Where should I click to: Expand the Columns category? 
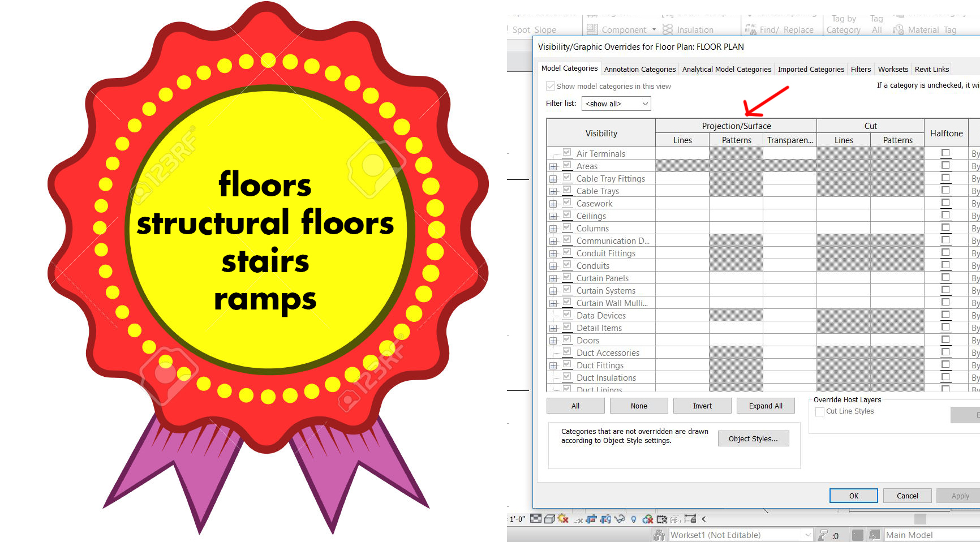click(553, 229)
